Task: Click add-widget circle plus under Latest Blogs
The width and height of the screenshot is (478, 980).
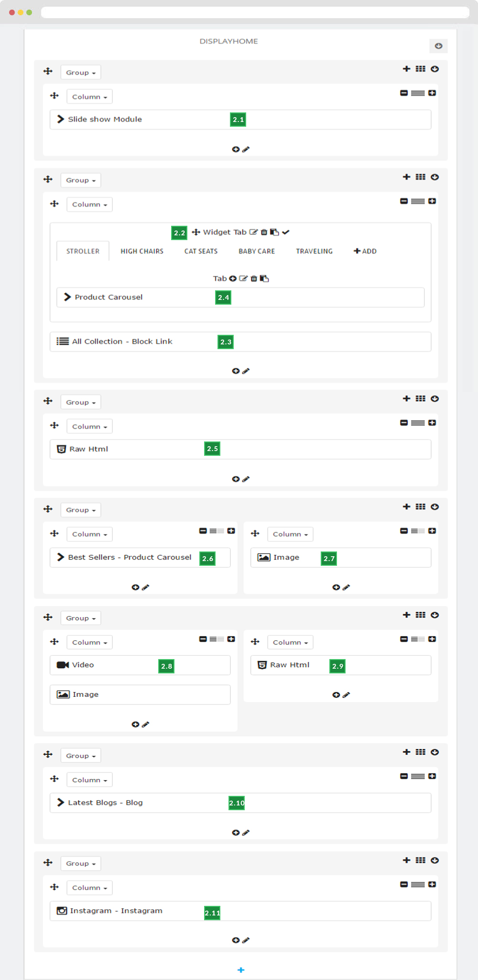Action: pyautogui.click(x=236, y=833)
